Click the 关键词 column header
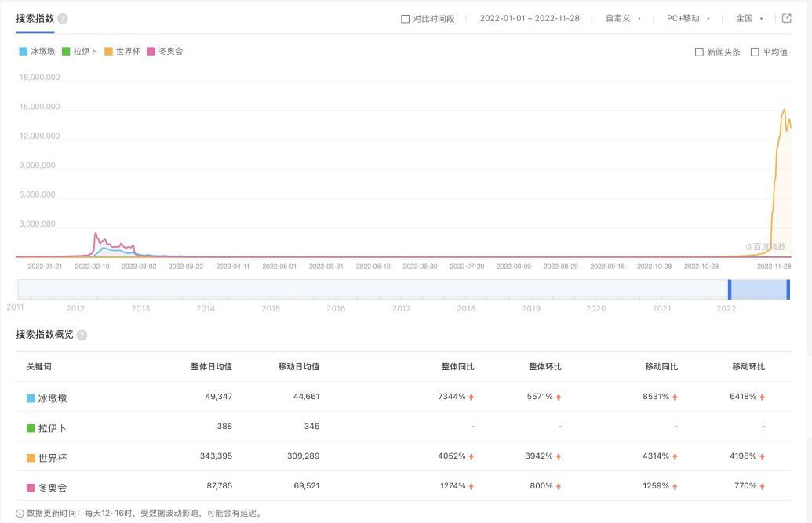The width and height of the screenshot is (812, 523). tap(39, 367)
